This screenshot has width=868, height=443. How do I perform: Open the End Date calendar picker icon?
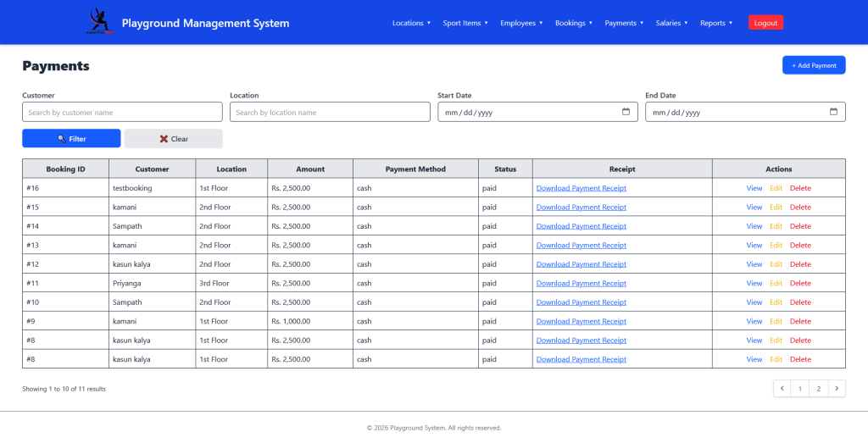point(833,112)
